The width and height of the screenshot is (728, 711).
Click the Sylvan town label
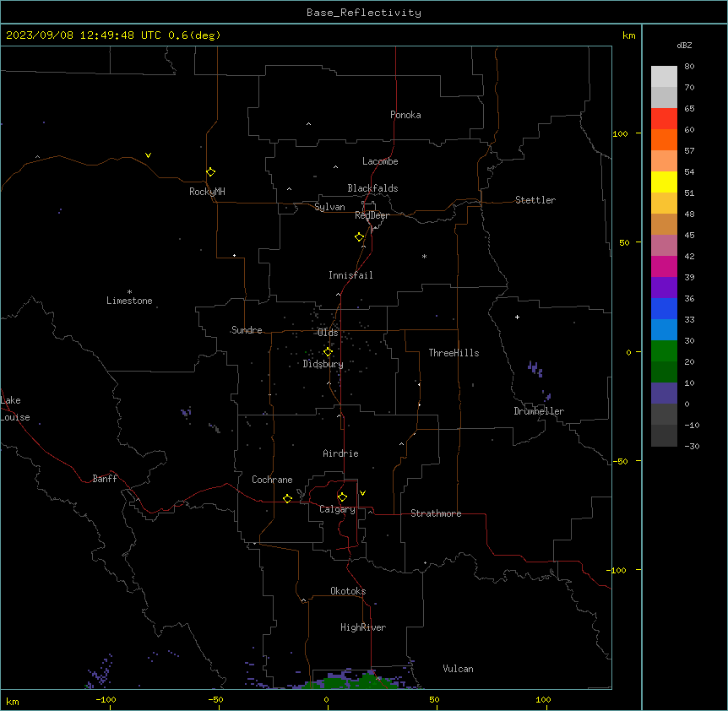[329, 207]
